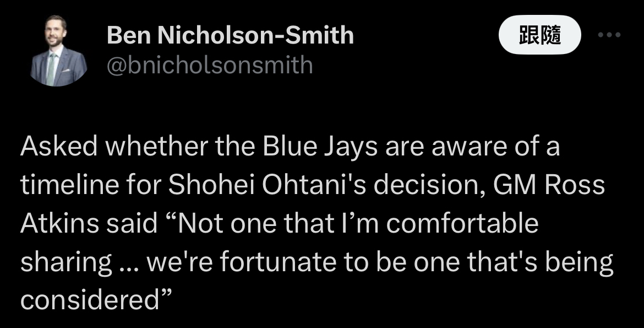Click the display name Ben Nicholson-Smith
Screen dimensions: 644x328
click(230, 35)
